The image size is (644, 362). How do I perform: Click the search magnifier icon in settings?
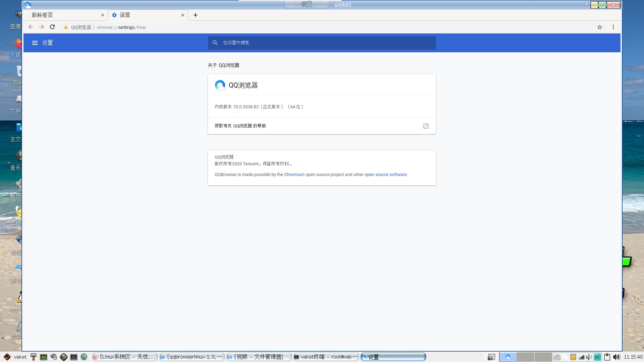point(215,43)
